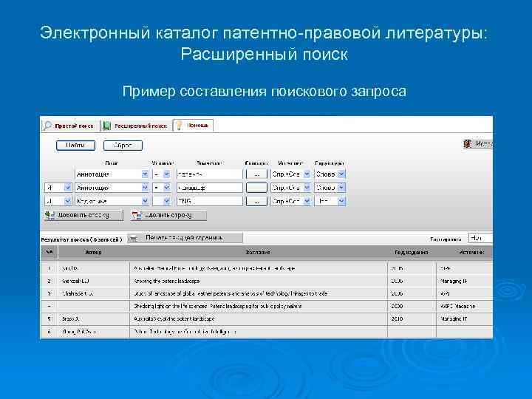Open dictionary button in first query row
Screen dimensions: 532x399
tap(256, 174)
